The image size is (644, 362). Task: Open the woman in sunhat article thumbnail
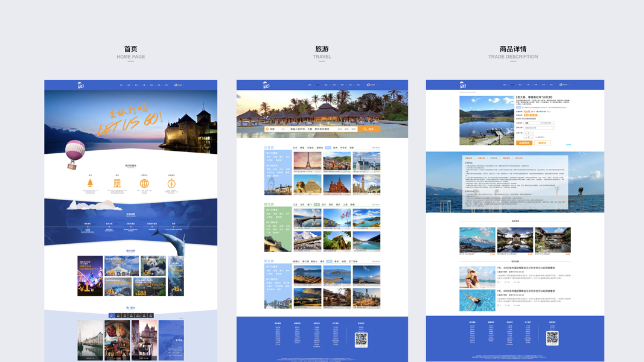point(477,277)
